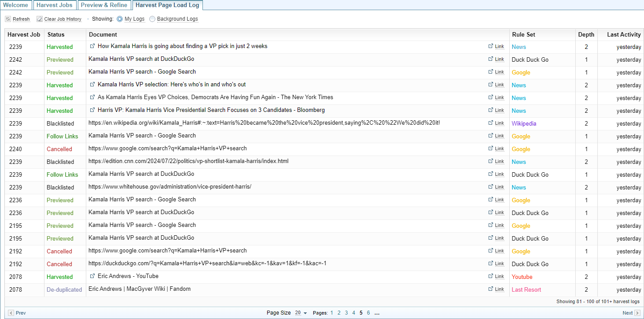Open external link icon for Eric Andrews - YouTube

click(x=92, y=276)
